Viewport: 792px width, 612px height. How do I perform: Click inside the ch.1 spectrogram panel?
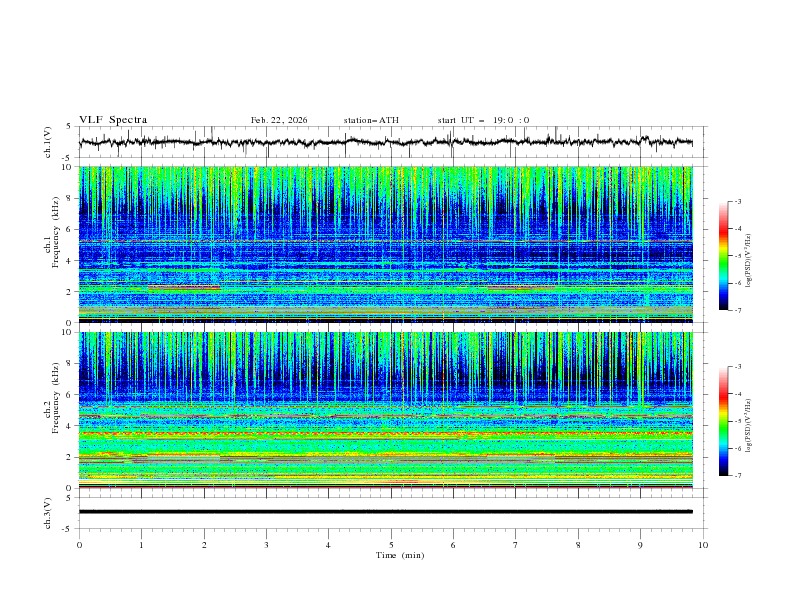point(386,244)
